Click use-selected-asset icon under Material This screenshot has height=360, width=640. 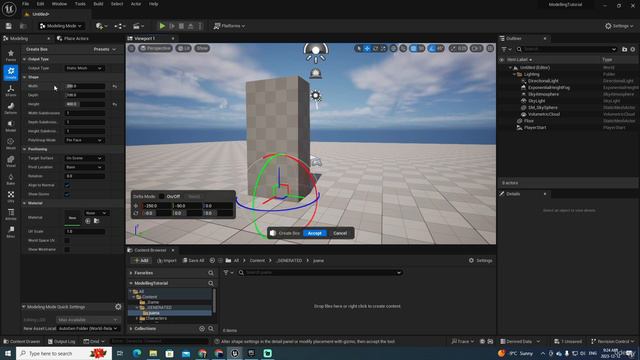[88, 221]
